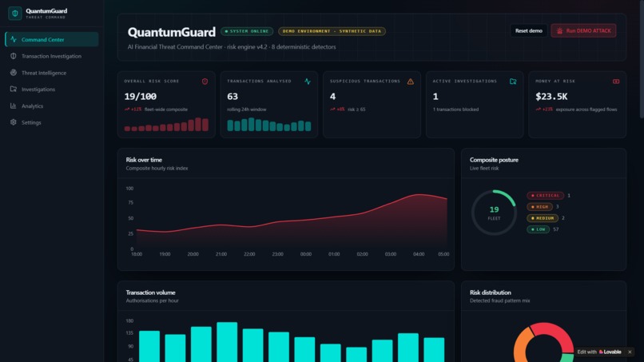Dismiss the Edit with Lovable badge
The height and width of the screenshot is (362, 644).
click(630, 352)
